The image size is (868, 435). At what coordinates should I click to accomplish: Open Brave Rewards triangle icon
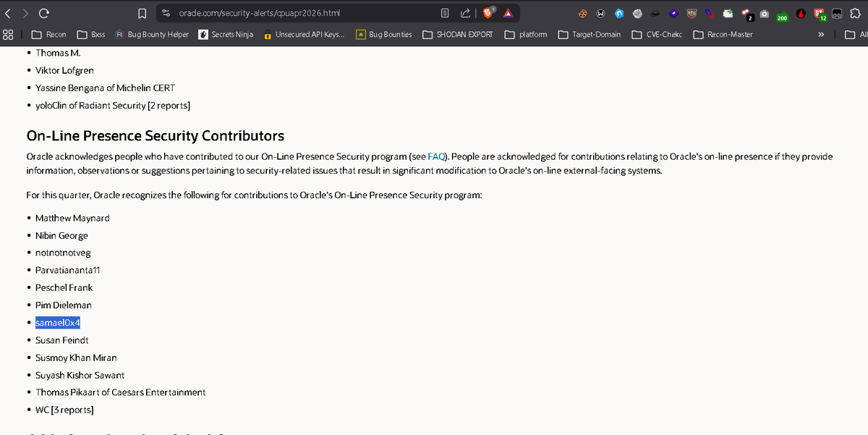coord(509,13)
